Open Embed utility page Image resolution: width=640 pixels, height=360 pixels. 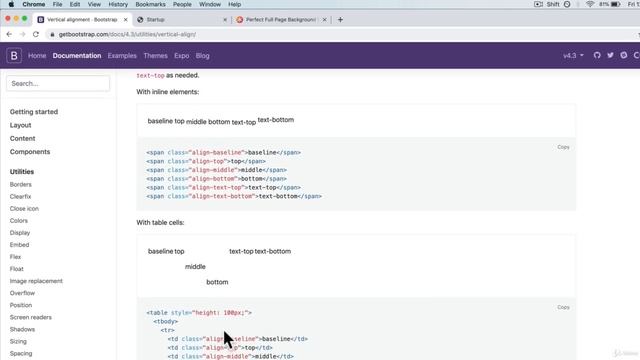pyautogui.click(x=19, y=245)
